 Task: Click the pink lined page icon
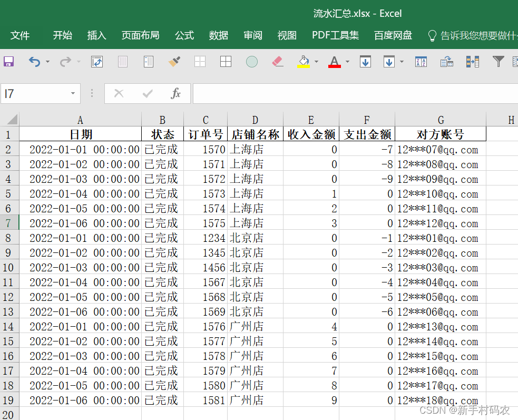point(123,62)
